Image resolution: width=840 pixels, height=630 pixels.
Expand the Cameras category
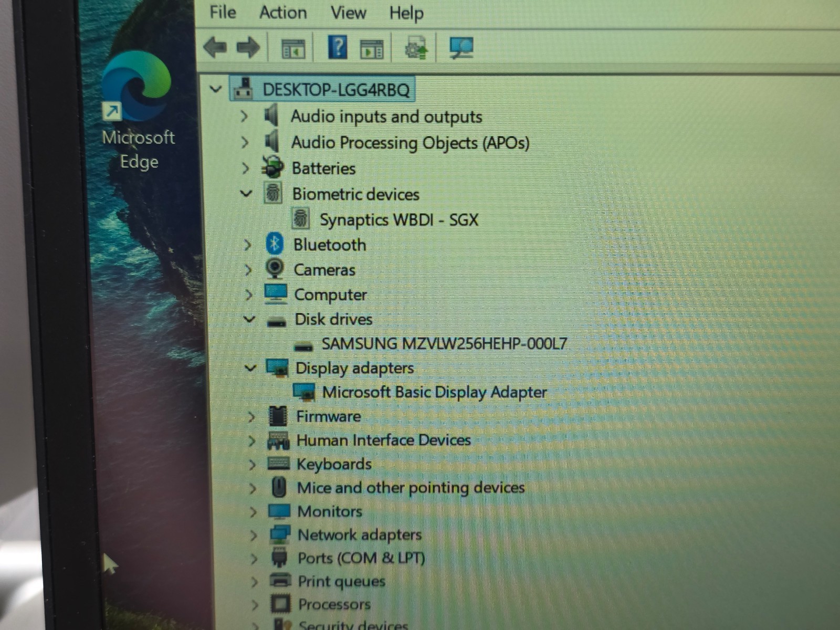[x=248, y=270]
